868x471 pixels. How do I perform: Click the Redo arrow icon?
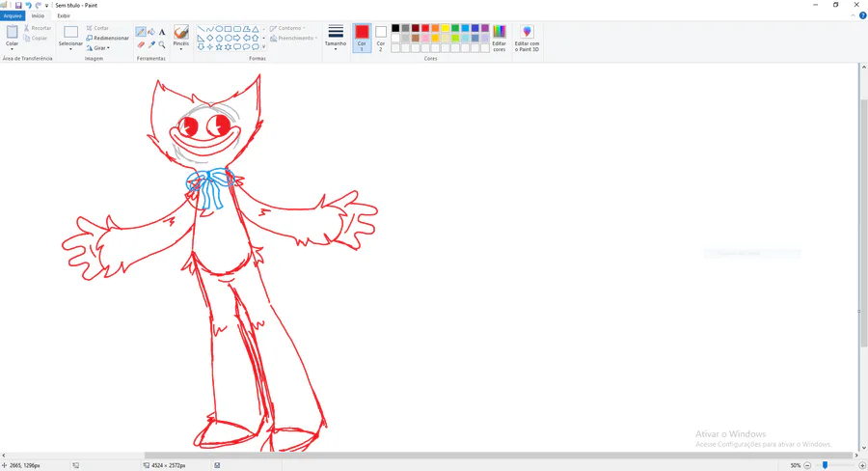coord(39,5)
